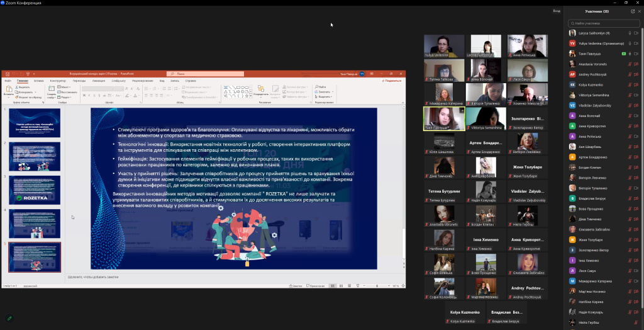Viewport: 644px width, 330px height.
Task: Click Yuliya Vedenina video tile
Action: point(444,46)
